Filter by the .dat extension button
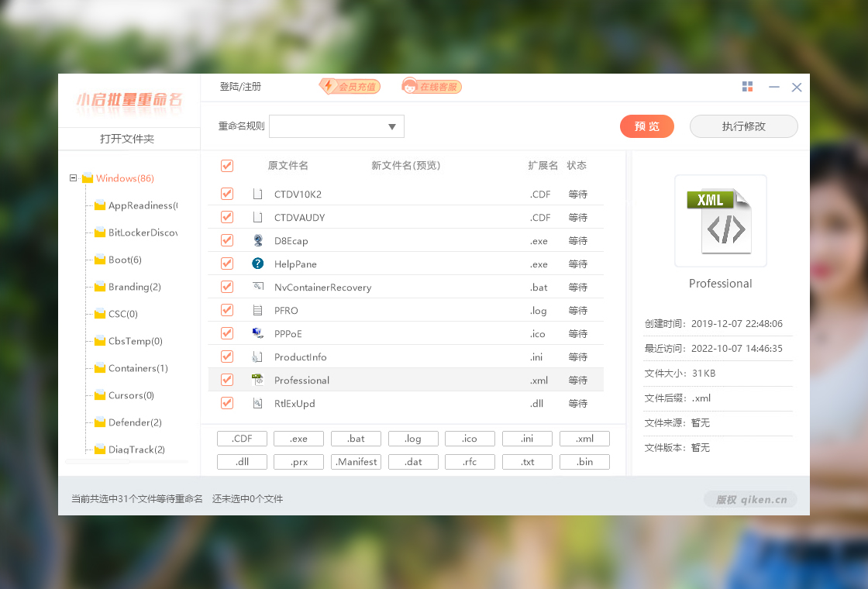 coord(413,462)
